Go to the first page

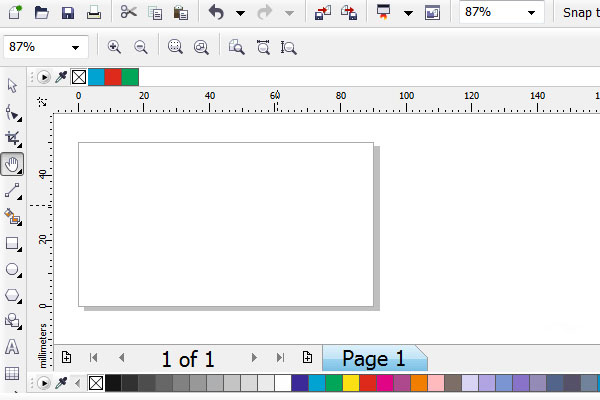point(93,358)
